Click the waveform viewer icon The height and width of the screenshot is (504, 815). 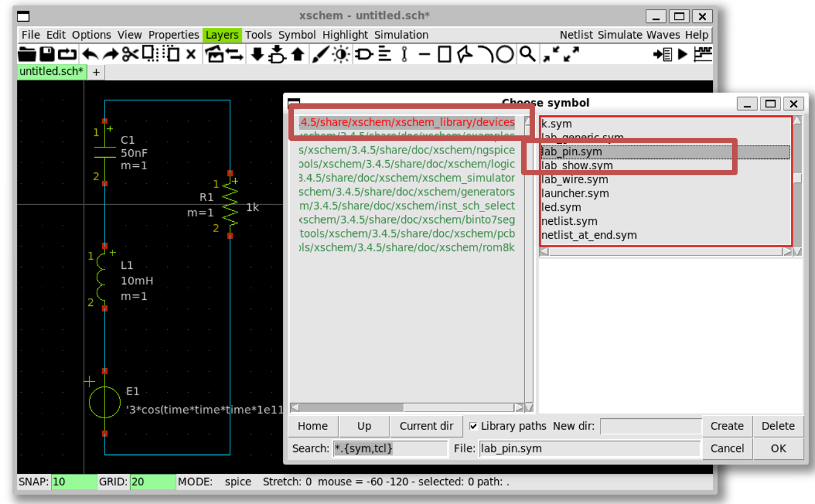click(703, 54)
